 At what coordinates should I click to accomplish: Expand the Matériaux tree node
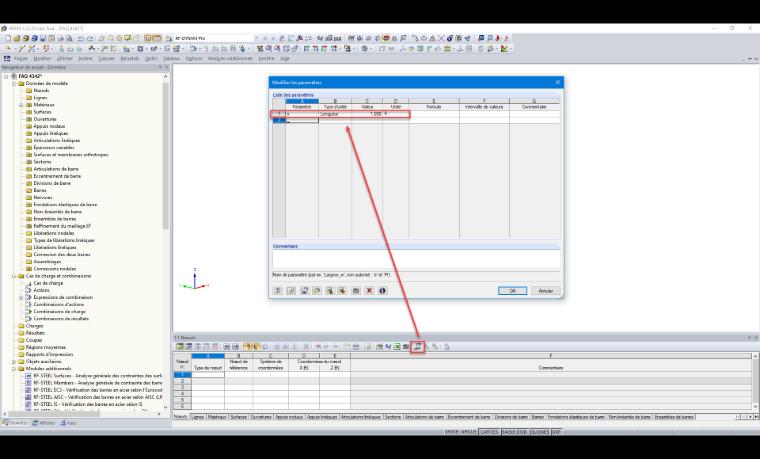click(21, 105)
